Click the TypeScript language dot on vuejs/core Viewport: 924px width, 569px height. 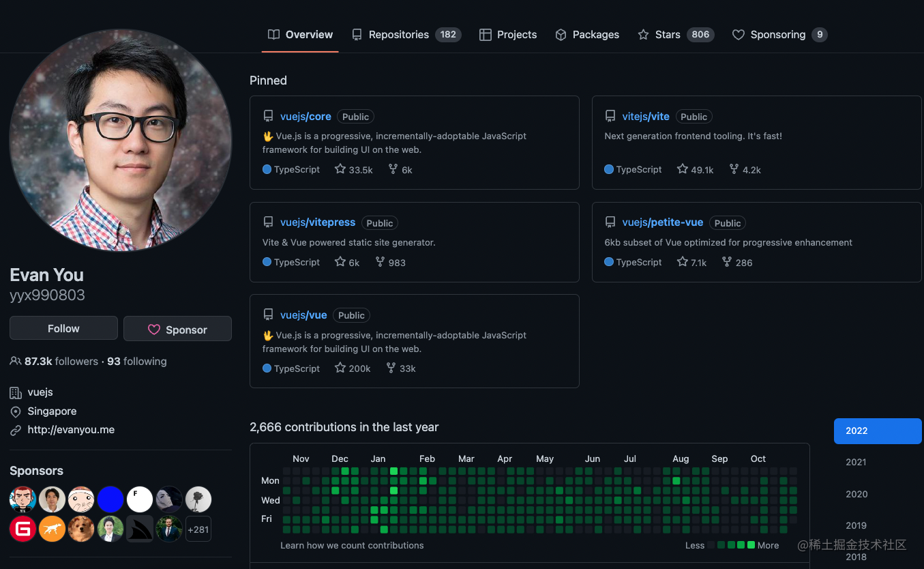coord(267,169)
